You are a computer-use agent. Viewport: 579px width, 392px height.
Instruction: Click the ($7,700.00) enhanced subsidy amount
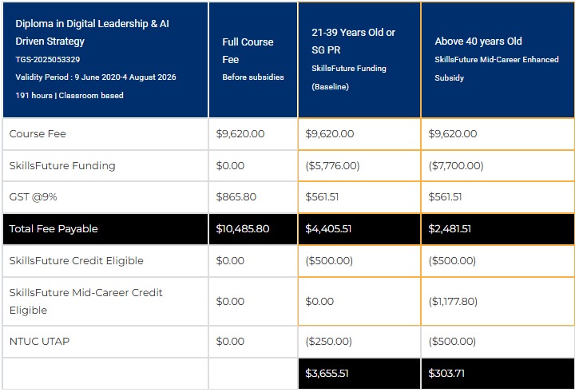pos(456,166)
